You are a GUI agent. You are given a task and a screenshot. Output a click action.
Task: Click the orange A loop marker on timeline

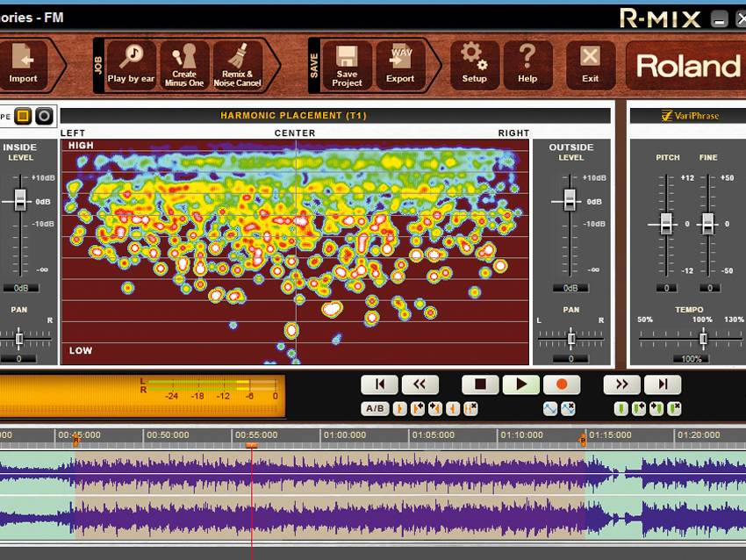coord(75,441)
